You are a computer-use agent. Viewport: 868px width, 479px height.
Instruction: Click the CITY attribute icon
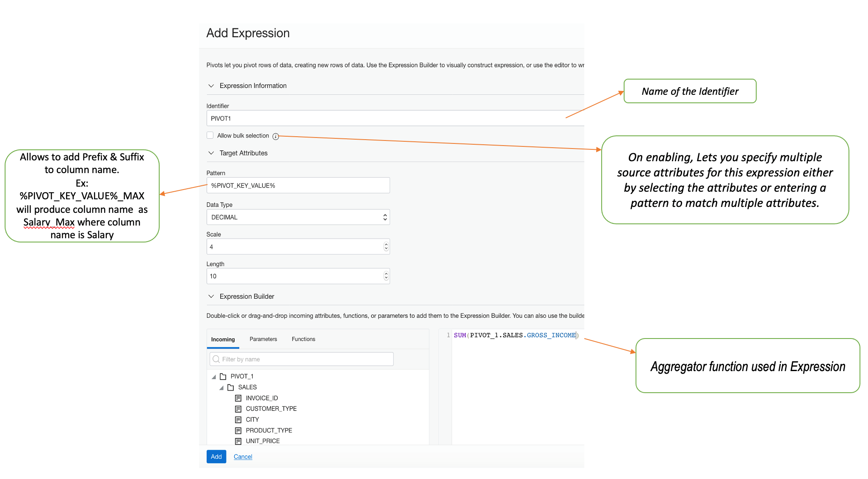(238, 420)
